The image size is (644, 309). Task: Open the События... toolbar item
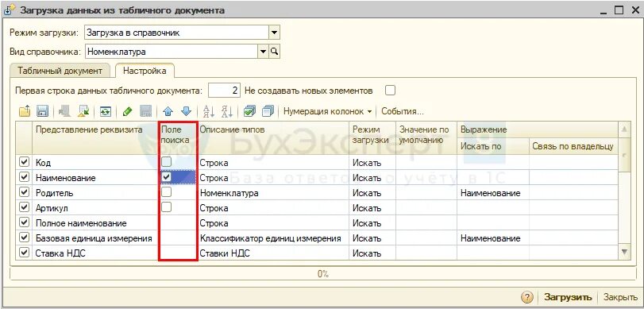(x=403, y=111)
